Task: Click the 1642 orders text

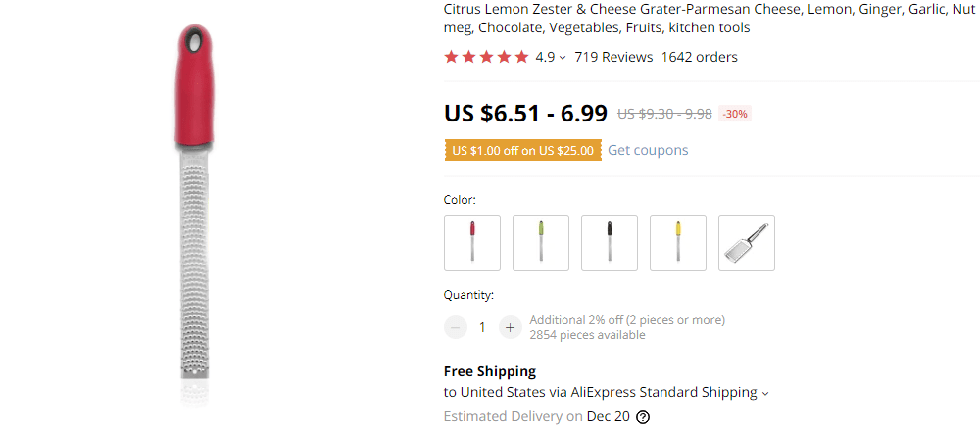Action: click(699, 57)
